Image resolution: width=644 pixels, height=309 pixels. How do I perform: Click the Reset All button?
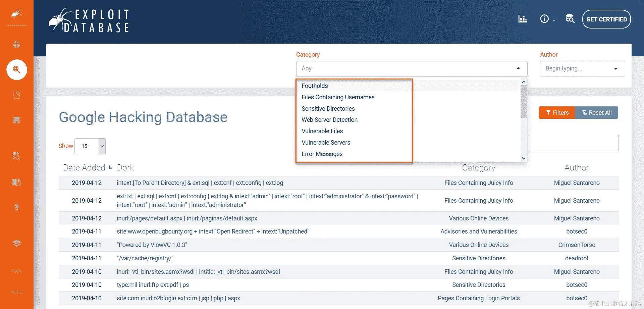coord(597,113)
